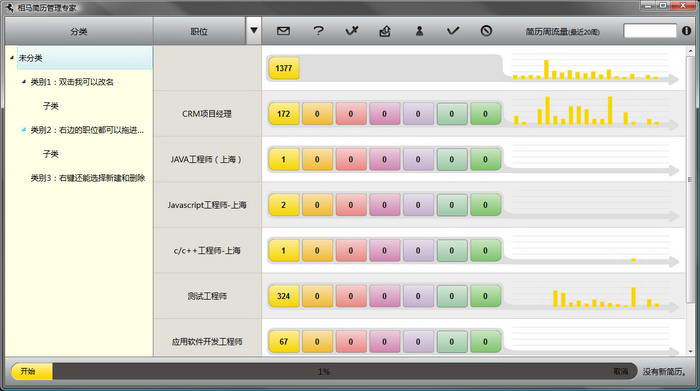Click the yellow 1 count for JAVA工程师（上海）

[x=283, y=159]
